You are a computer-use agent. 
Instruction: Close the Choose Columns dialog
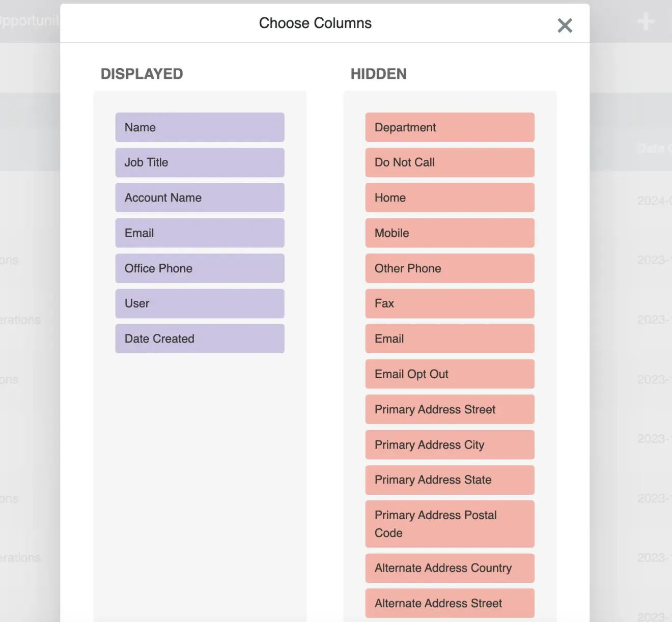click(x=565, y=25)
